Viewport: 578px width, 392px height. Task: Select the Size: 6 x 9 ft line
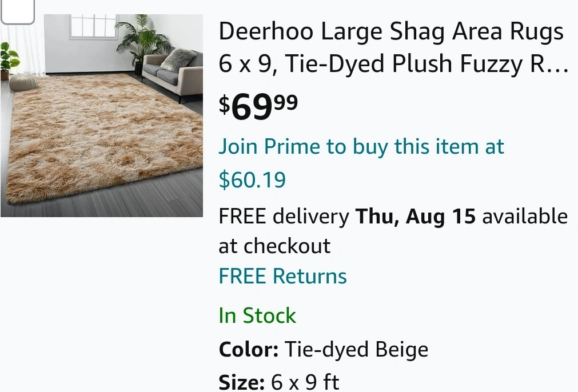pyautogui.click(x=278, y=381)
